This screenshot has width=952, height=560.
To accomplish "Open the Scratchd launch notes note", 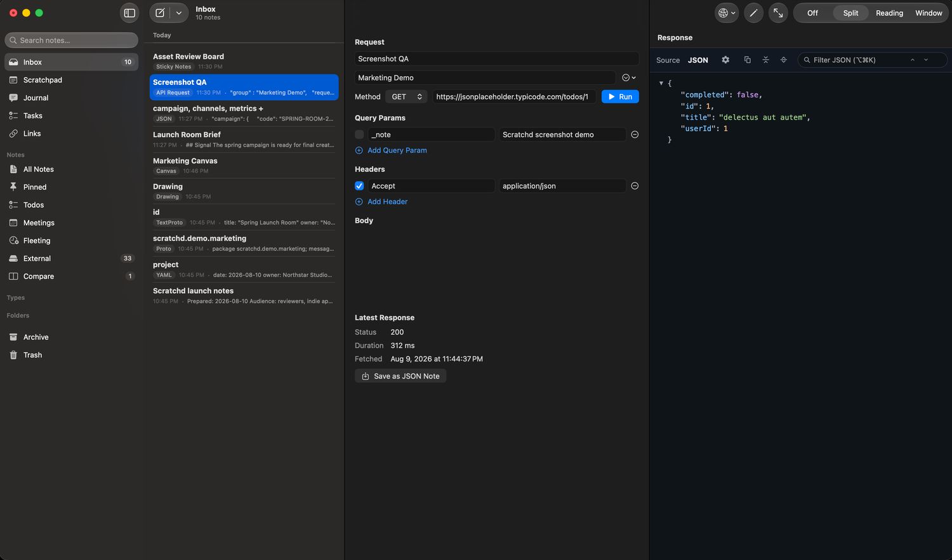I will (x=244, y=295).
